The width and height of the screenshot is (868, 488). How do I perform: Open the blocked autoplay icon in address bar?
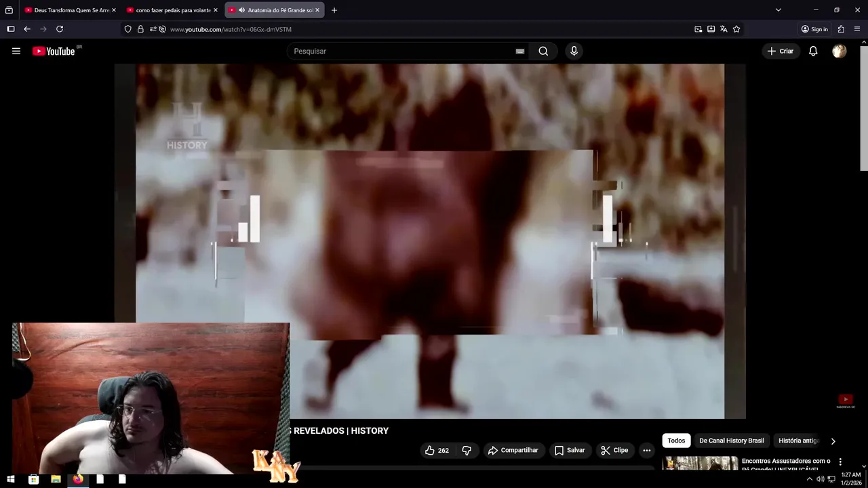coord(162,29)
